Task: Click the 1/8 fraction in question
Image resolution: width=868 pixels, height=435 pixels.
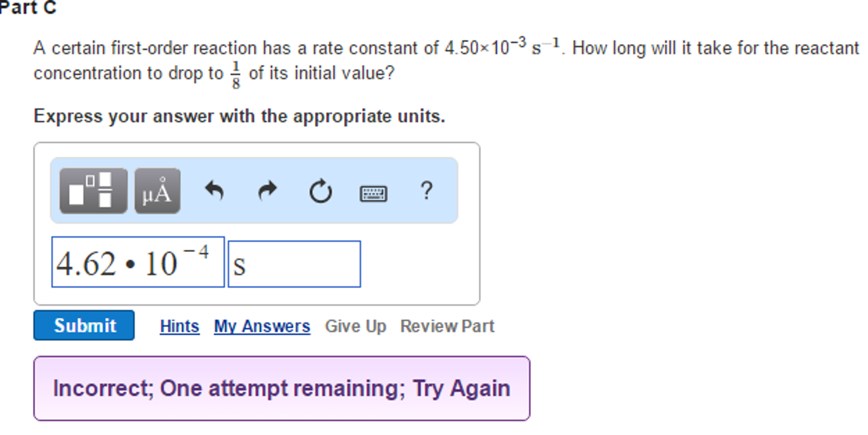Action: coord(236,75)
